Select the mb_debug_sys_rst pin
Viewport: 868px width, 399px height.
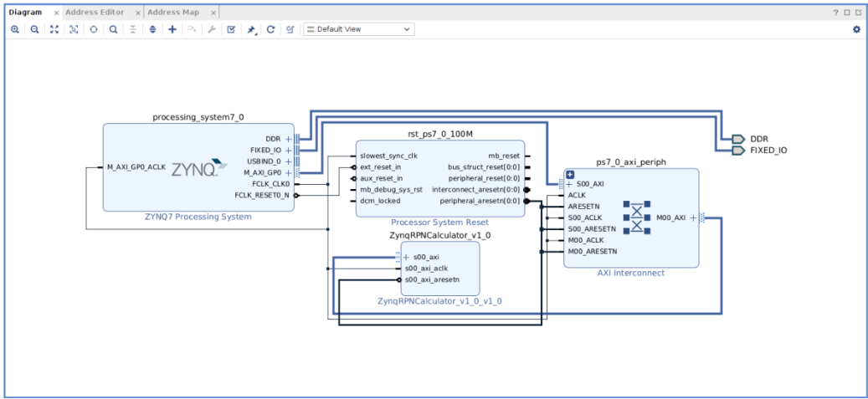[391, 189]
